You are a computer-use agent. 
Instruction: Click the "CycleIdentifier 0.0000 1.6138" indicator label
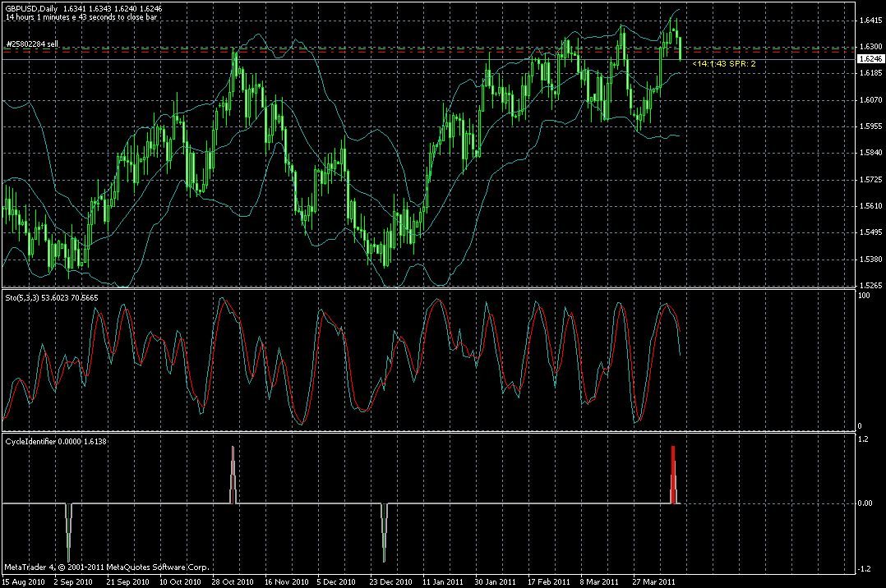[56, 441]
